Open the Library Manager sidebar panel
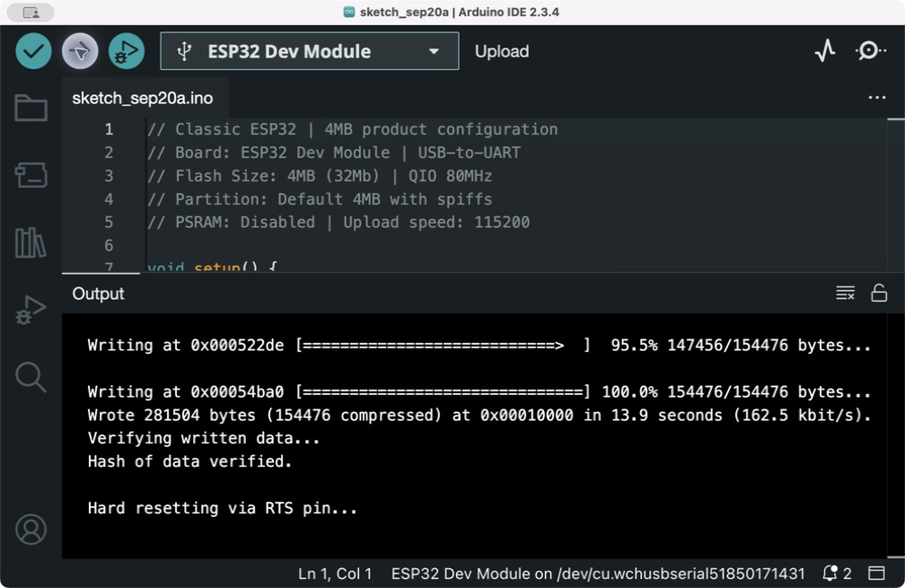 coord(31,242)
